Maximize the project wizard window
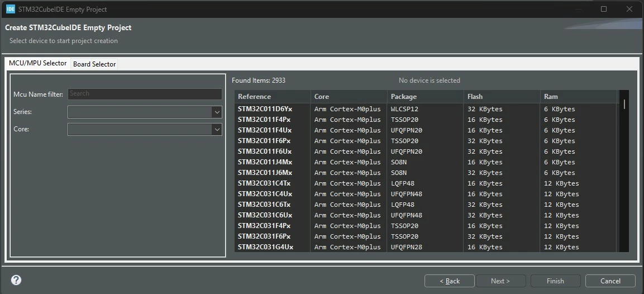Image resolution: width=644 pixels, height=294 pixels. tap(604, 9)
